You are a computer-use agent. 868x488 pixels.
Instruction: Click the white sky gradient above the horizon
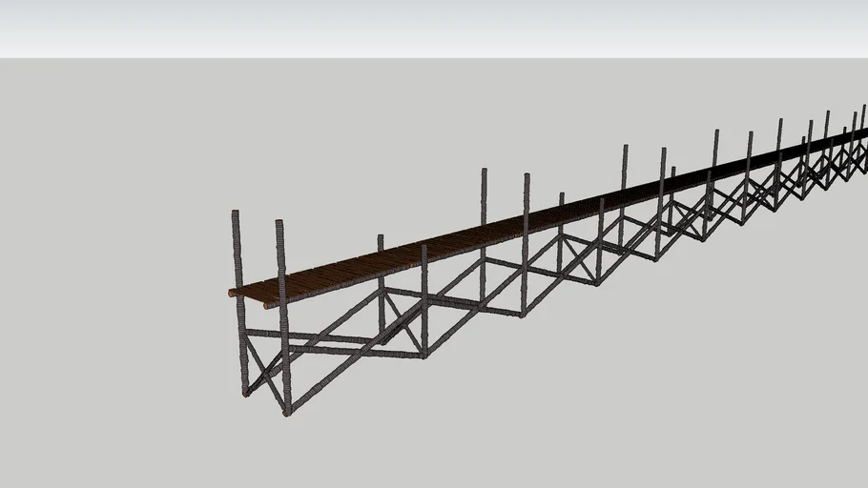[x=429, y=29]
